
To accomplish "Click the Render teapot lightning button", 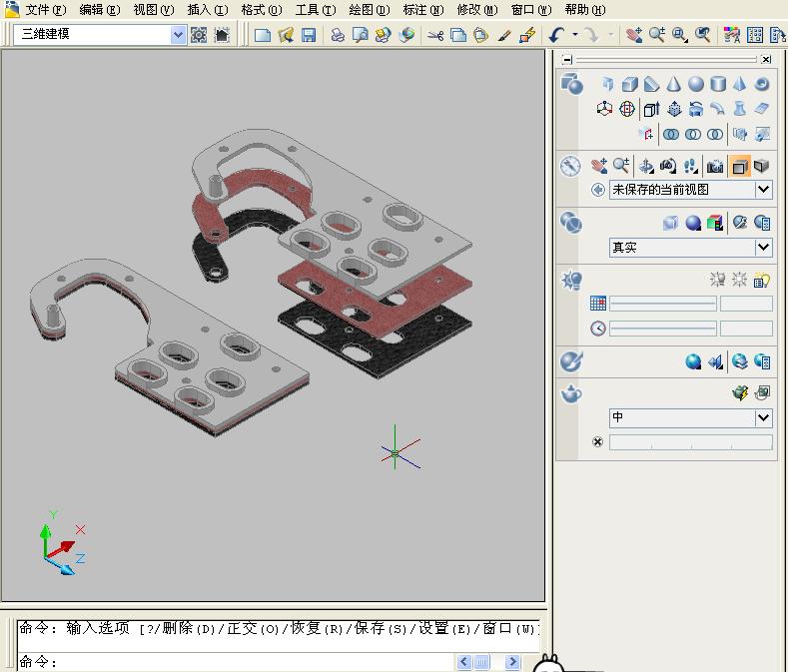I will tap(740, 392).
